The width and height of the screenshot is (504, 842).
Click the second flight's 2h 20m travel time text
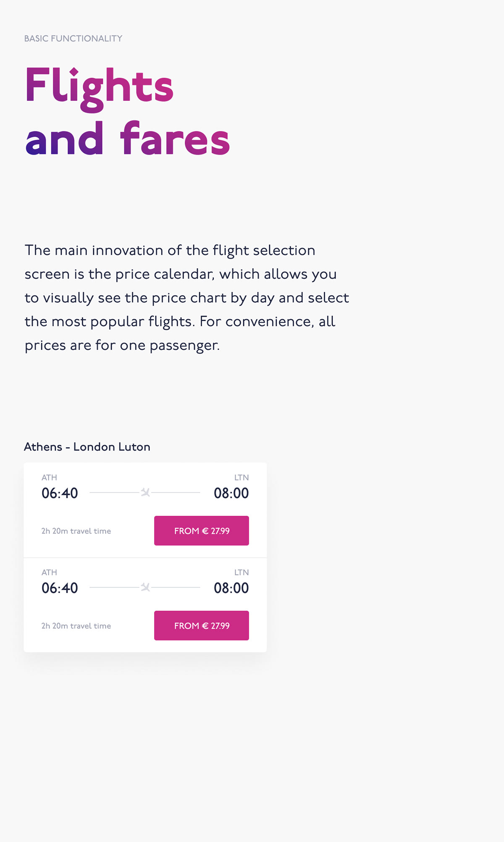click(x=76, y=626)
